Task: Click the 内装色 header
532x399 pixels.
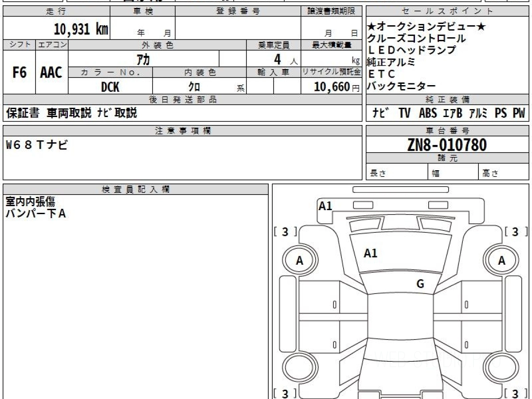Action: pos(199,73)
